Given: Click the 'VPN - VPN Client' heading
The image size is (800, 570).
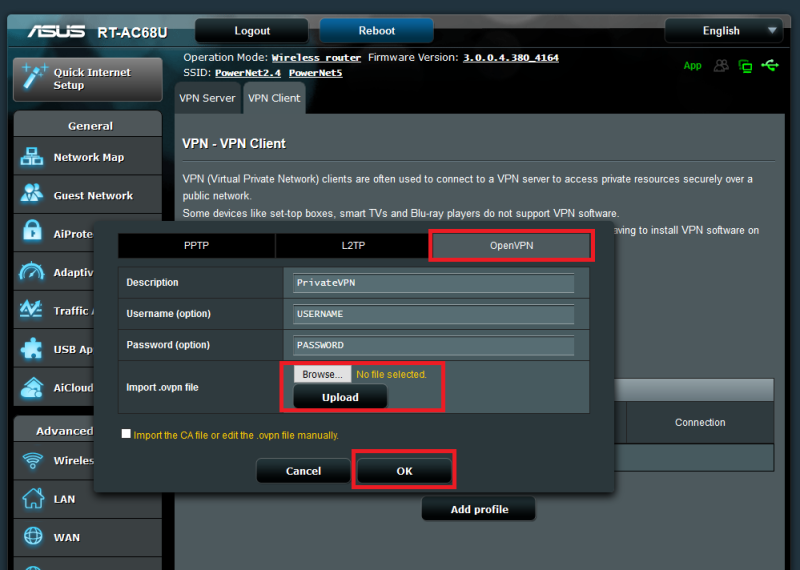Looking at the screenshot, I should click(234, 144).
